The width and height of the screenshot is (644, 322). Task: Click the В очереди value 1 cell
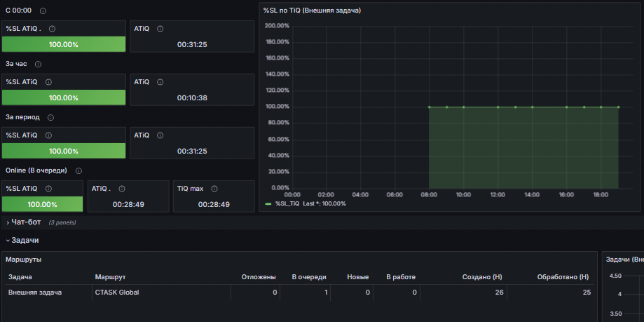pos(305,293)
